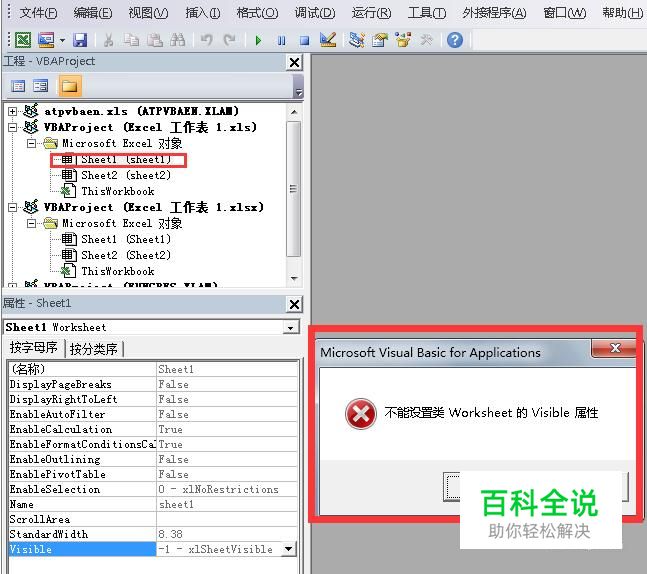Collapse Microsoft Excel 对象 folder under 1.xls
Screen dimensions: 647x574
pos(31,144)
